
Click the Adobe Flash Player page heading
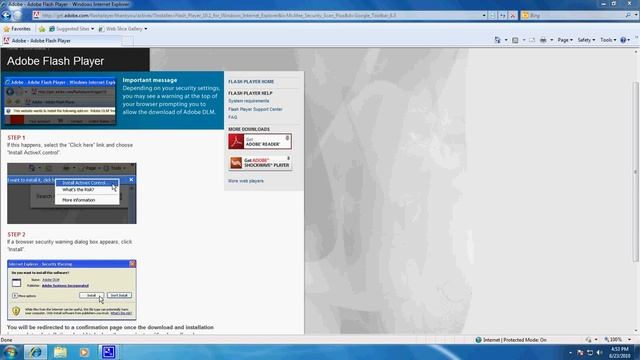tap(55, 61)
